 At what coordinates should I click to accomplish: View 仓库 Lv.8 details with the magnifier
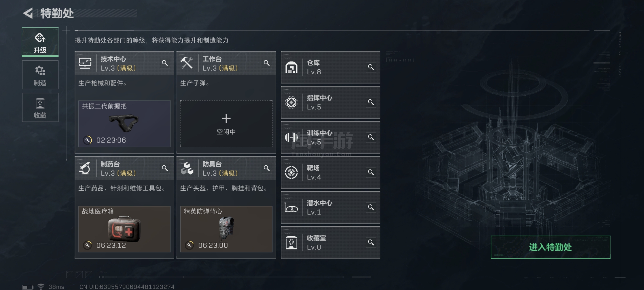coord(371,67)
